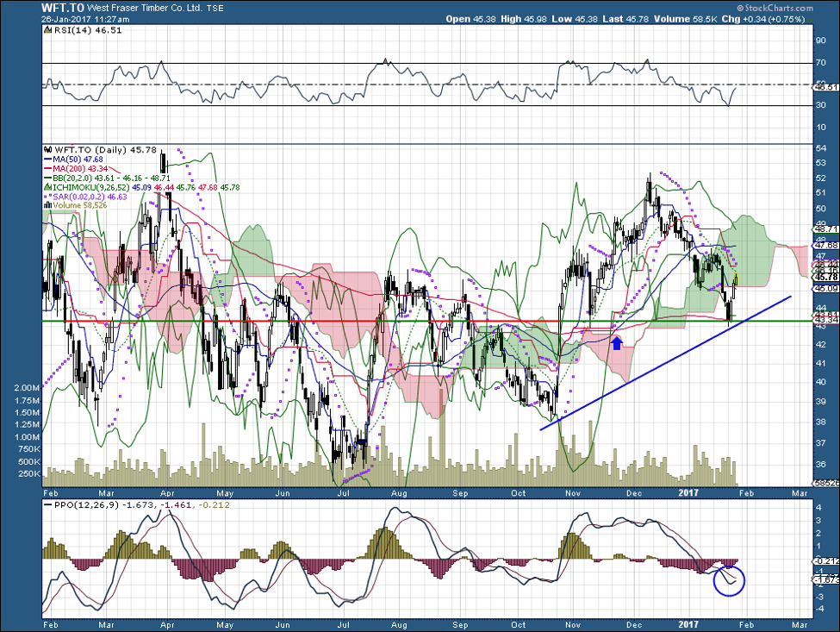Screen dimensions: 840x632
Task: Click the 54 price axis label
Action: pos(820,148)
